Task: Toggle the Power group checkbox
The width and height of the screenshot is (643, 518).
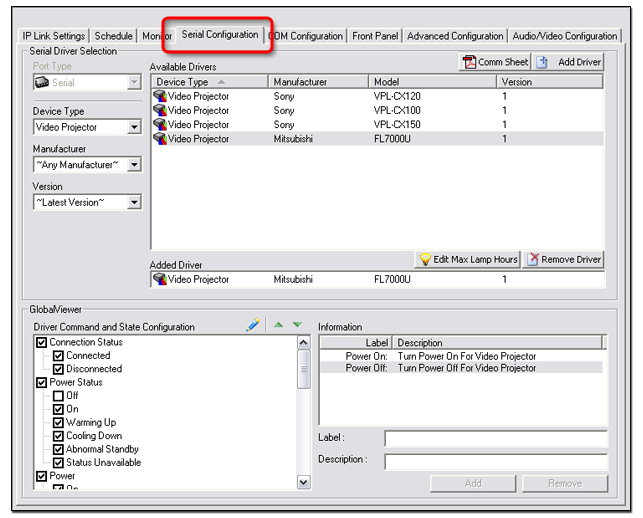Action: (x=41, y=476)
